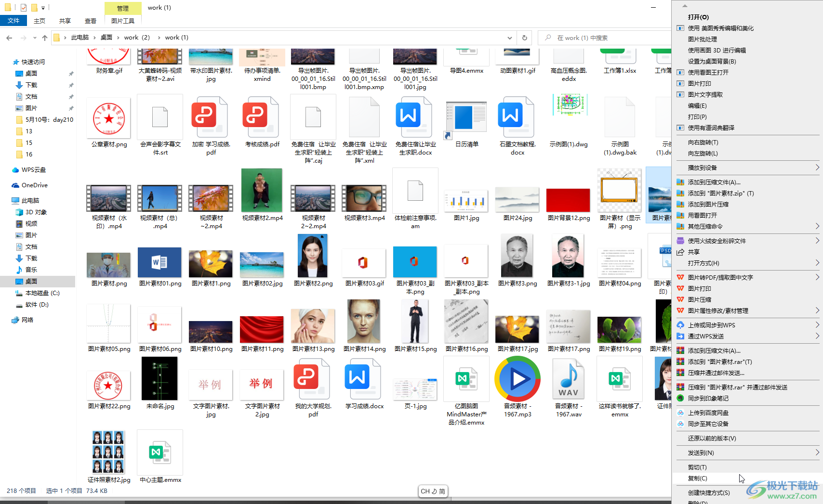823x504 pixels.
Task: Select the 我的大学规划.pdf icon
Action: [313, 379]
